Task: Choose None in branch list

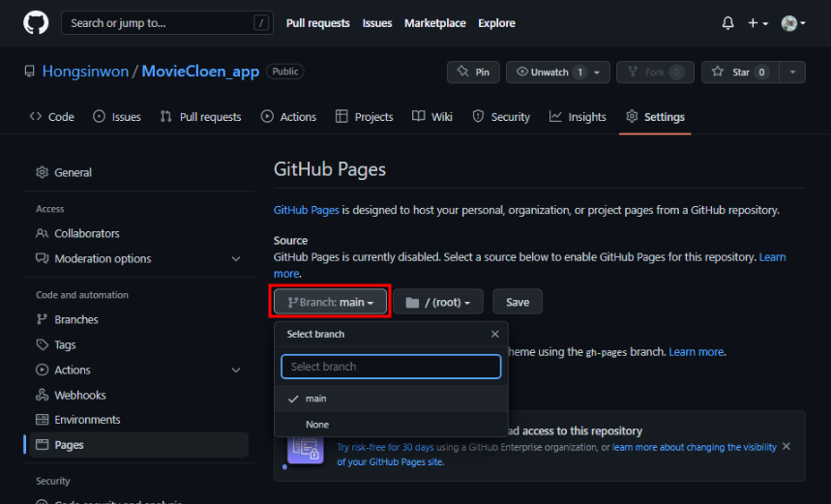Action: click(x=391, y=425)
